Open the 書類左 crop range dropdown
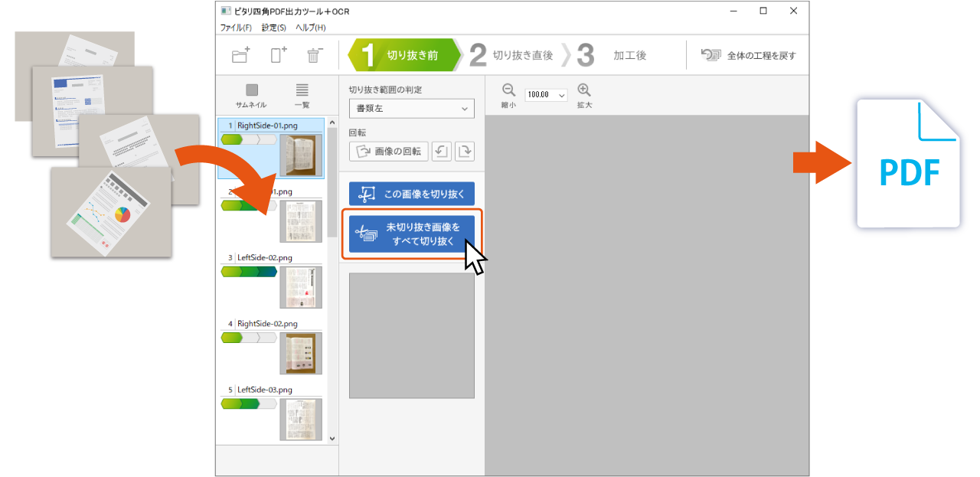 click(x=412, y=109)
